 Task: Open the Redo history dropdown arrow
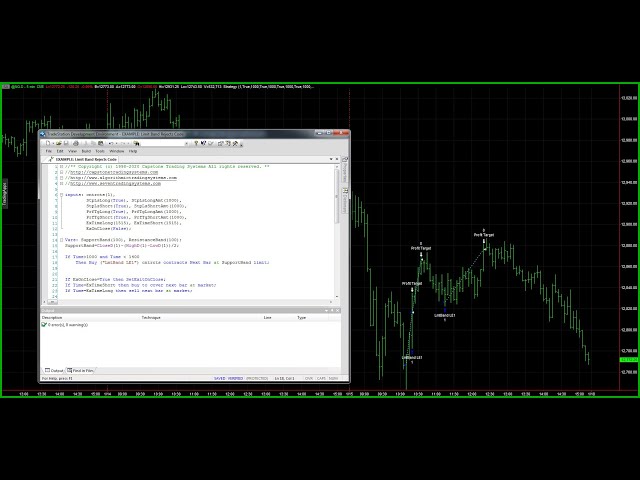point(128,143)
